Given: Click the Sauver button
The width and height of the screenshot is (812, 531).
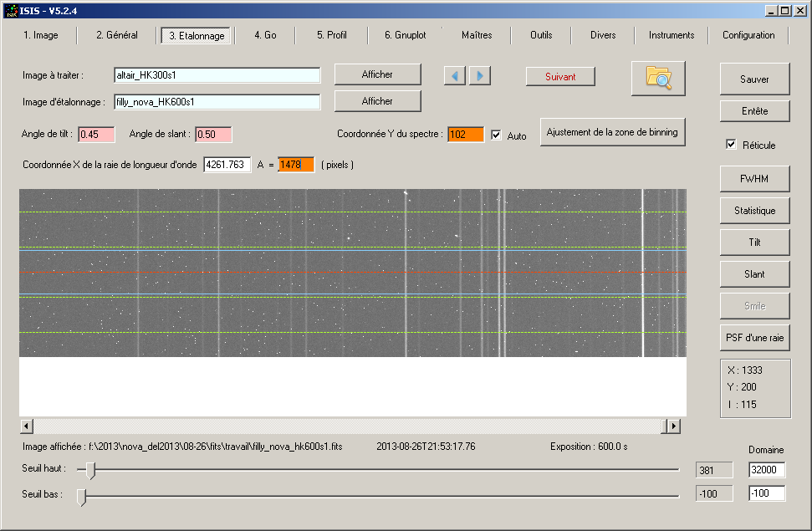Looking at the screenshot, I should pyautogui.click(x=754, y=79).
